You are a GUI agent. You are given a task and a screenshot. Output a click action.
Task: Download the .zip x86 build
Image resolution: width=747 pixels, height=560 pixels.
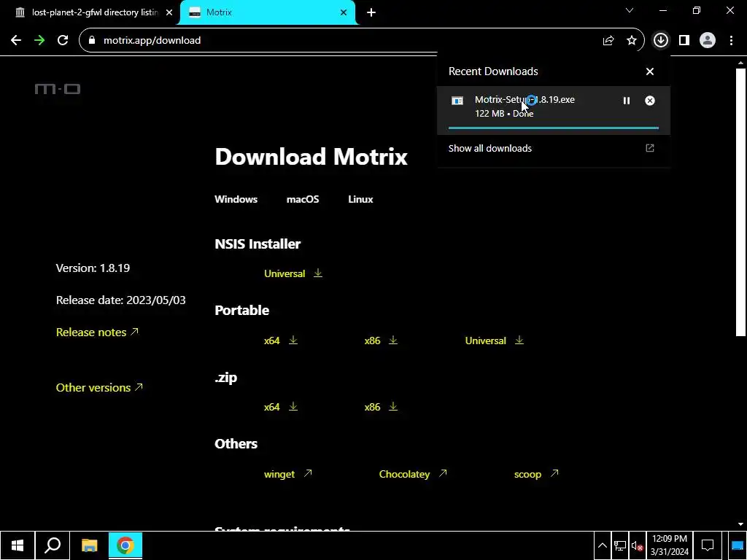(x=381, y=407)
